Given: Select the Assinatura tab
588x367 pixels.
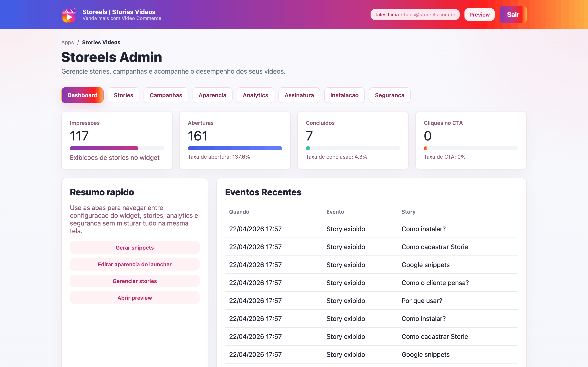Looking at the screenshot, I should [x=299, y=95].
